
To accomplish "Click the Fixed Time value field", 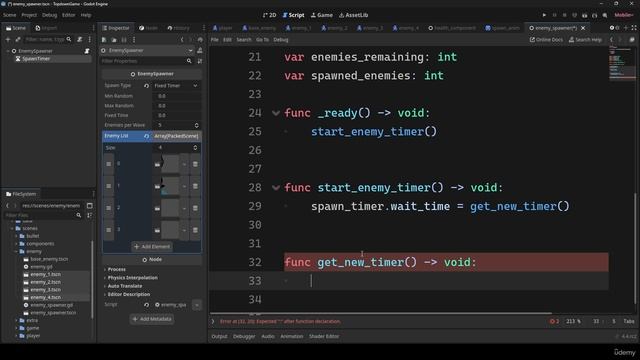I will point(176,116).
